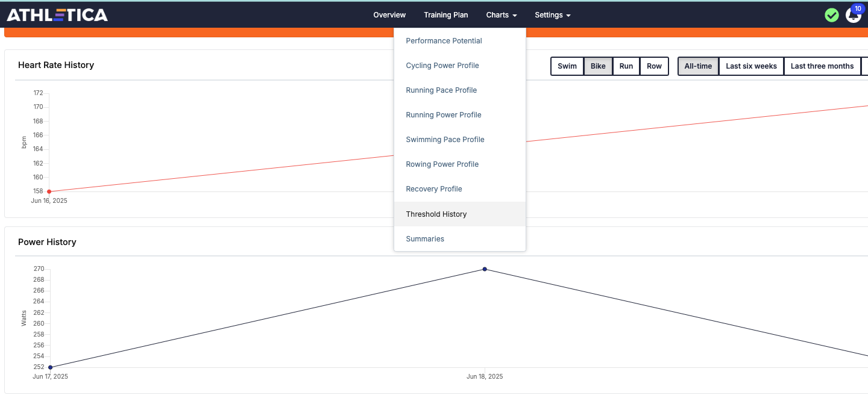Select Performance Potential from Charts menu
This screenshot has height=407, width=868.
point(460,41)
